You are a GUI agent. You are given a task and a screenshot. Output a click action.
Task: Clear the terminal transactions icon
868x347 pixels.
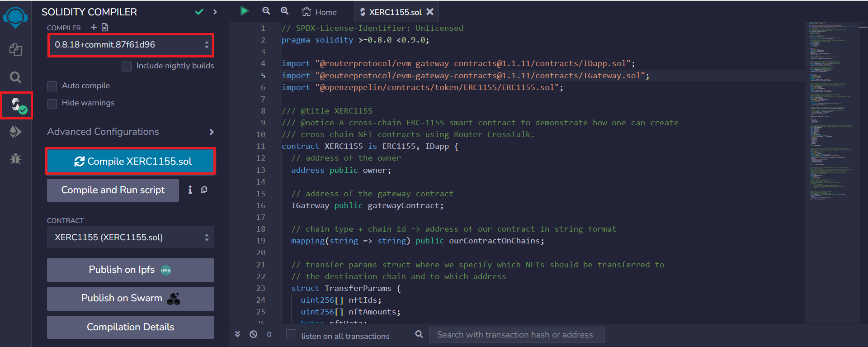click(x=254, y=334)
